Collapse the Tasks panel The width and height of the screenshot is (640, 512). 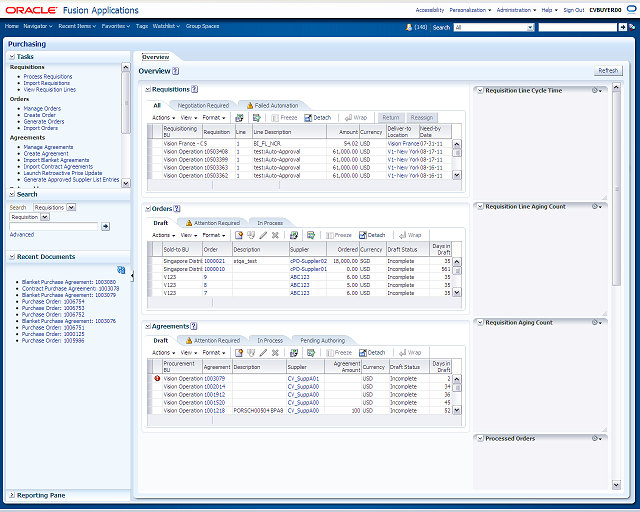(12, 57)
